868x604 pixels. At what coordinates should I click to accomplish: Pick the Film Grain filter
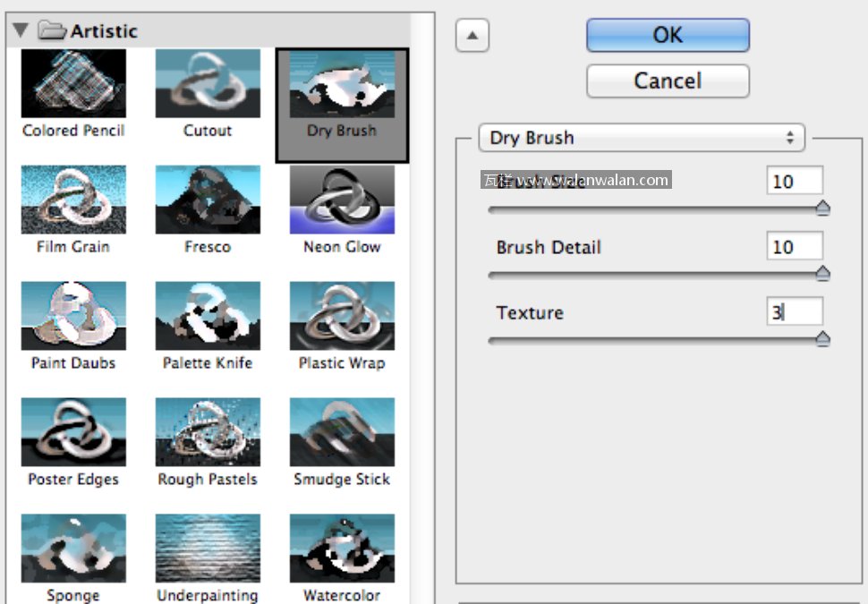click(73, 200)
